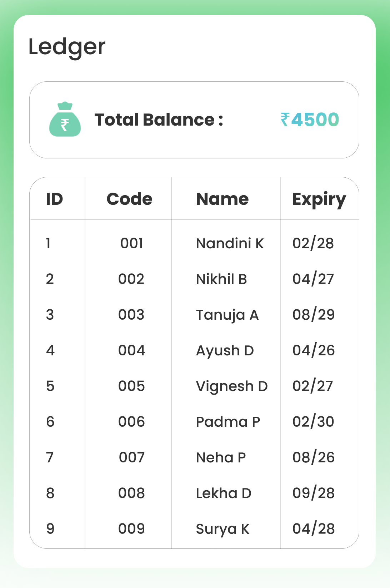This screenshot has width=390, height=588.
Task: Click the ID column header
Action: [55, 199]
